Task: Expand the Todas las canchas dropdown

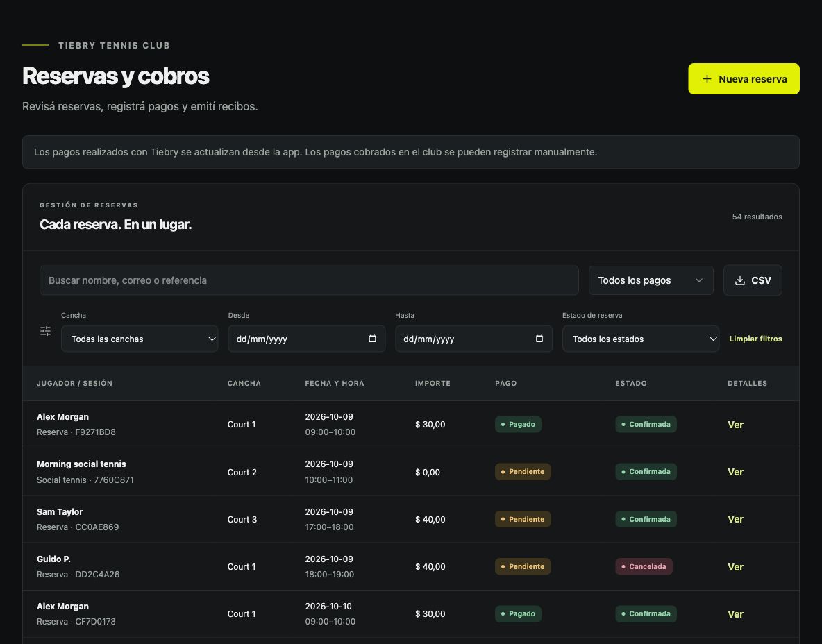Action: [140, 339]
